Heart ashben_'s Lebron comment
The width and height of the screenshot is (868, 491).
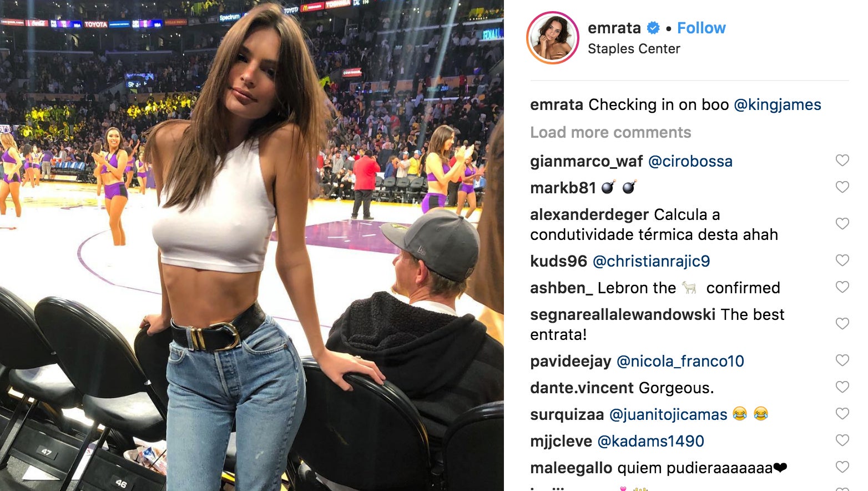pos(842,287)
